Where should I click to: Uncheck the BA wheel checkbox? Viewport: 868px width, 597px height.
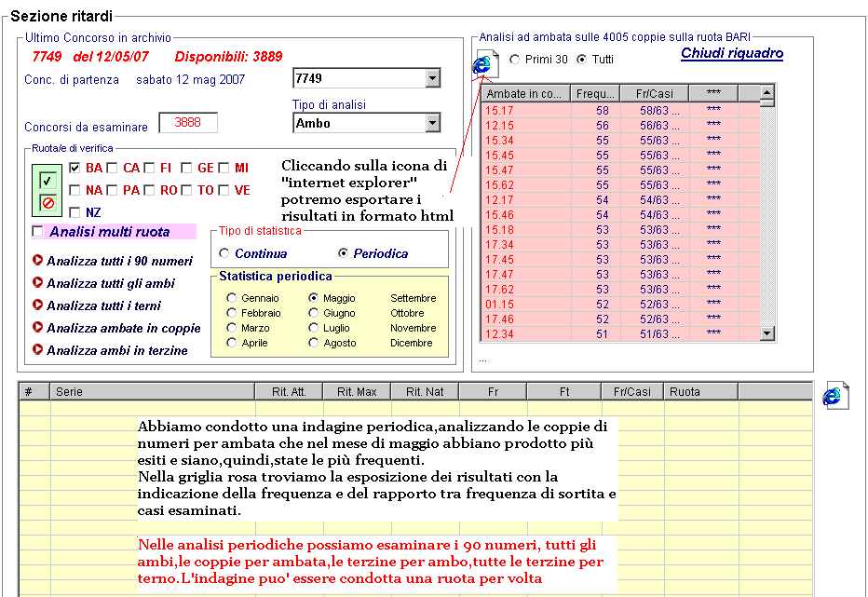pyautogui.click(x=75, y=168)
